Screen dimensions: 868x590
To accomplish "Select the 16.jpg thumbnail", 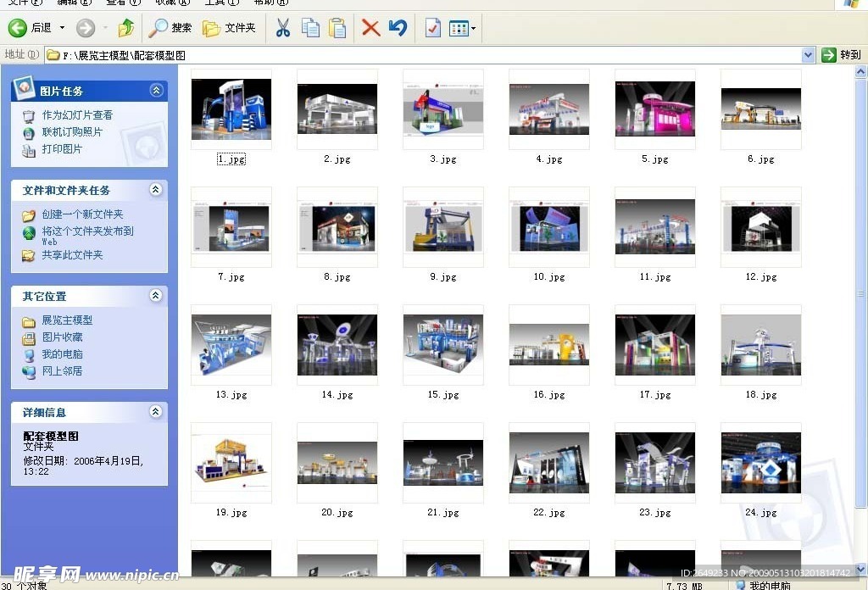I will 549,345.
